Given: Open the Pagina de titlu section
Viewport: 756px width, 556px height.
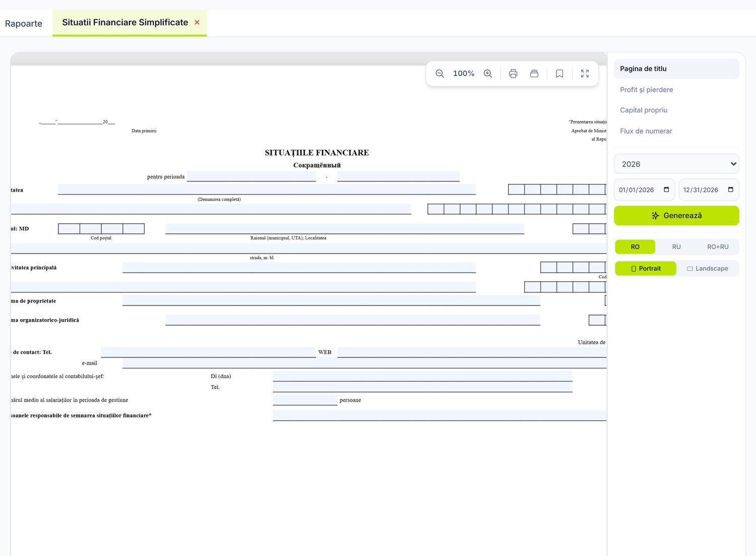Looking at the screenshot, I should coord(676,69).
